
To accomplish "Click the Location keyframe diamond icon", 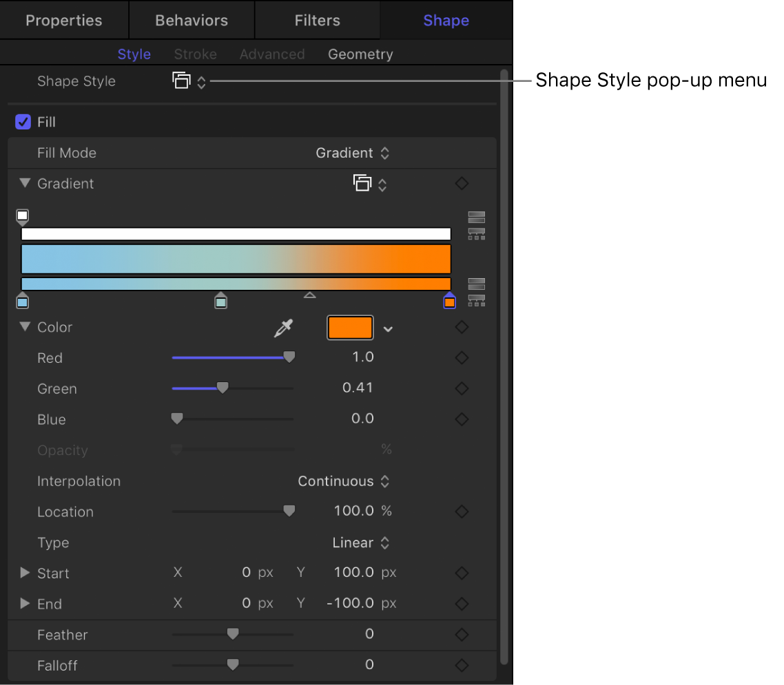I will [x=462, y=512].
